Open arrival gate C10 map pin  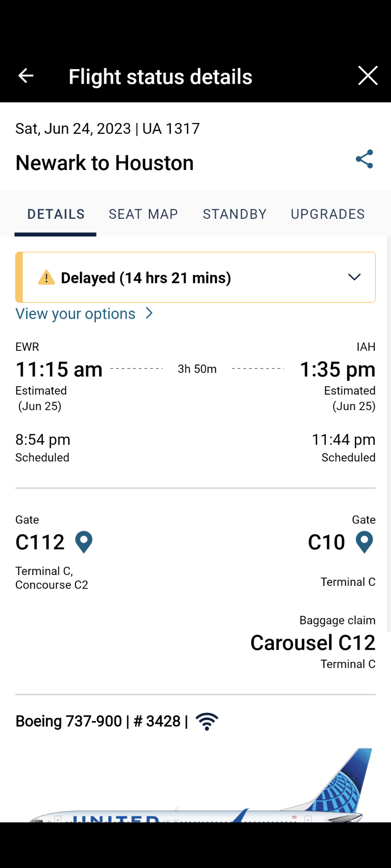(364, 542)
